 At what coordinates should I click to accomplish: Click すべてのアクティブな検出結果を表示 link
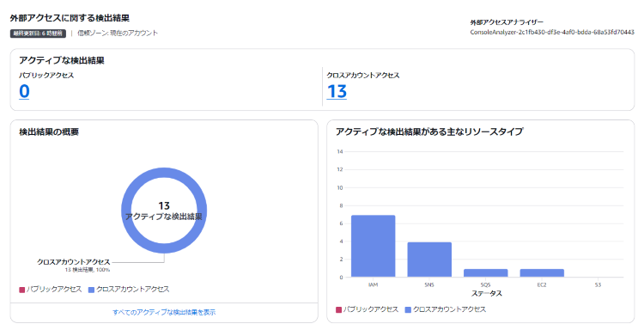164,312
